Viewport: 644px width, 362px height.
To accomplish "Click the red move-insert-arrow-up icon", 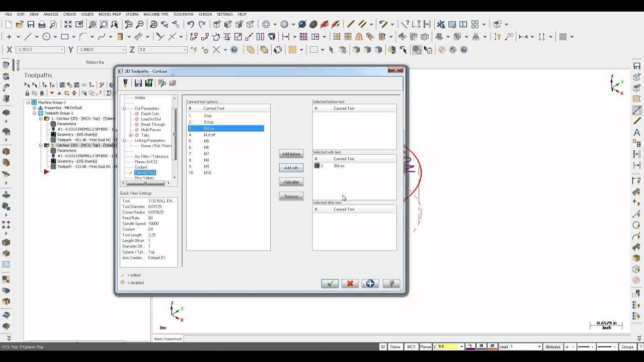I will click(59, 93).
